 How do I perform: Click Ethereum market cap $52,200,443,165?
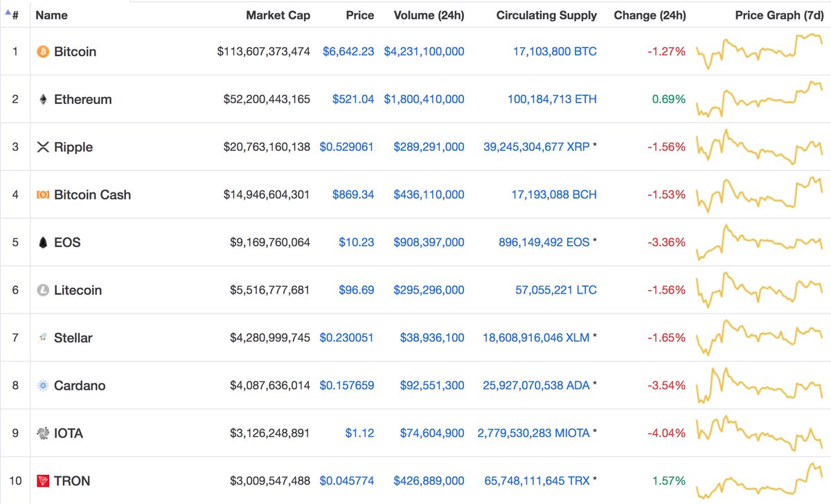coord(267,100)
